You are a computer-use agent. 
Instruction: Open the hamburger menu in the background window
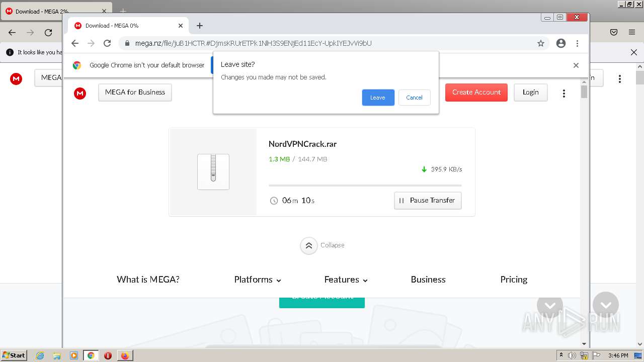point(632,32)
